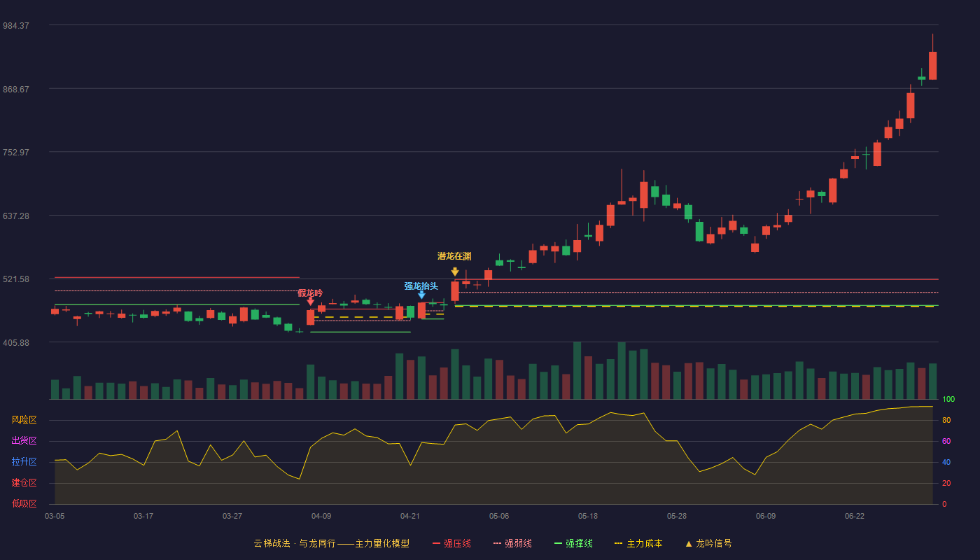Toggle the 强压线 legend item
Image resolution: width=980 pixels, height=560 pixels.
[451, 543]
